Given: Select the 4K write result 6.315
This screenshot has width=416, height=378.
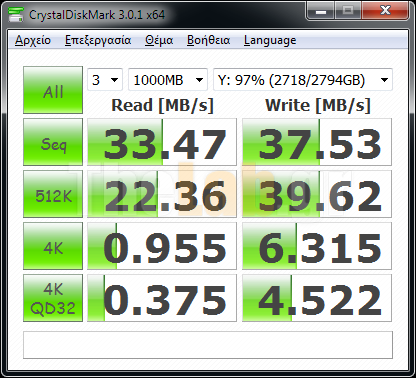Looking at the screenshot, I should (317, 246).
